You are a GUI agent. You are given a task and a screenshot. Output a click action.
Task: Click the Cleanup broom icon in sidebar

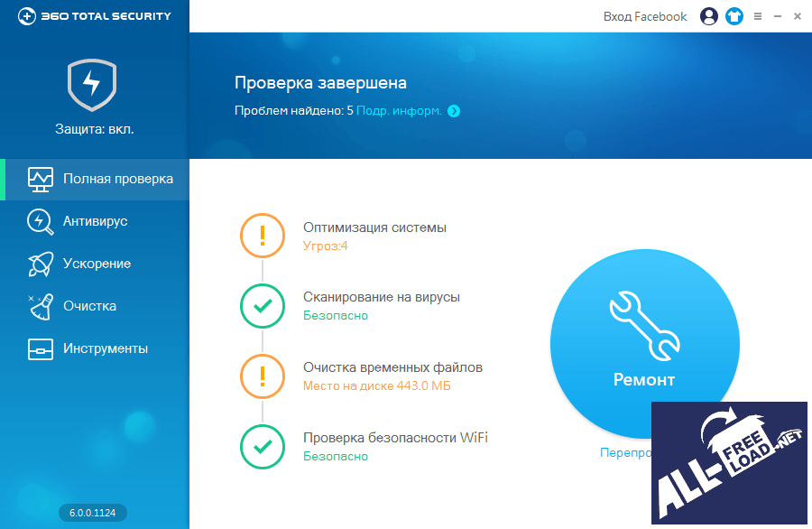pos(41,306)
